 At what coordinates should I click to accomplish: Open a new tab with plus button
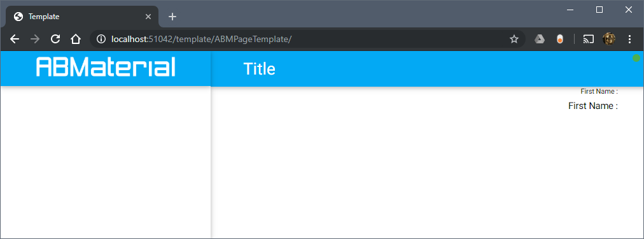(173, 17)
